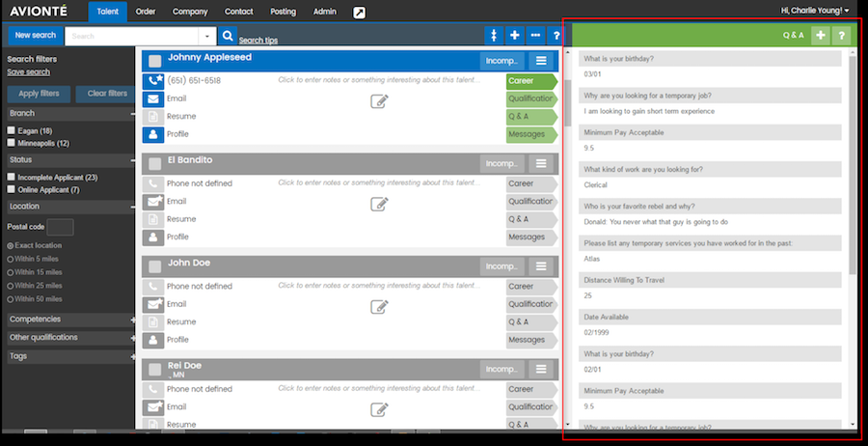This screenshot has height=446, width=868.
Task: Choose the Within 5 miles radio option
Action: pyautogui.click(x=10, y=260)
